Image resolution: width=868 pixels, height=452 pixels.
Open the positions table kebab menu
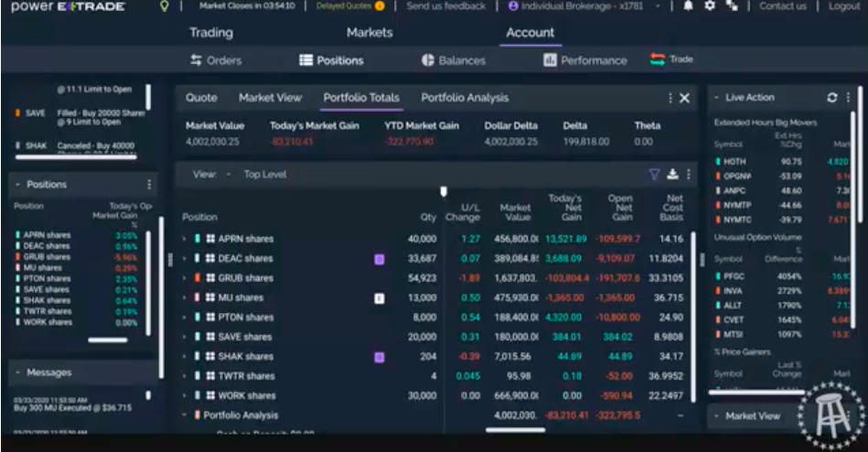click(689, 175)
